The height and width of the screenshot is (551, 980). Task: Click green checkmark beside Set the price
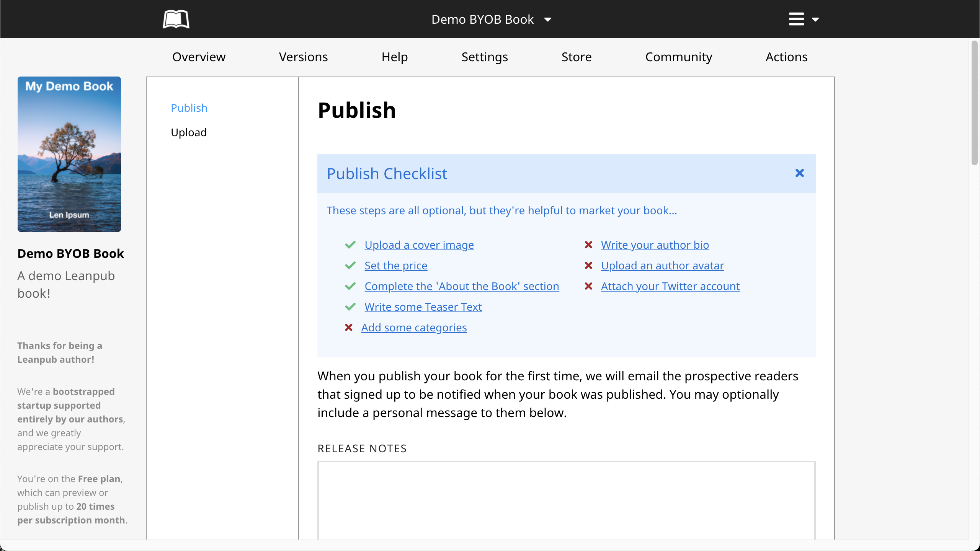click(350, 266)
